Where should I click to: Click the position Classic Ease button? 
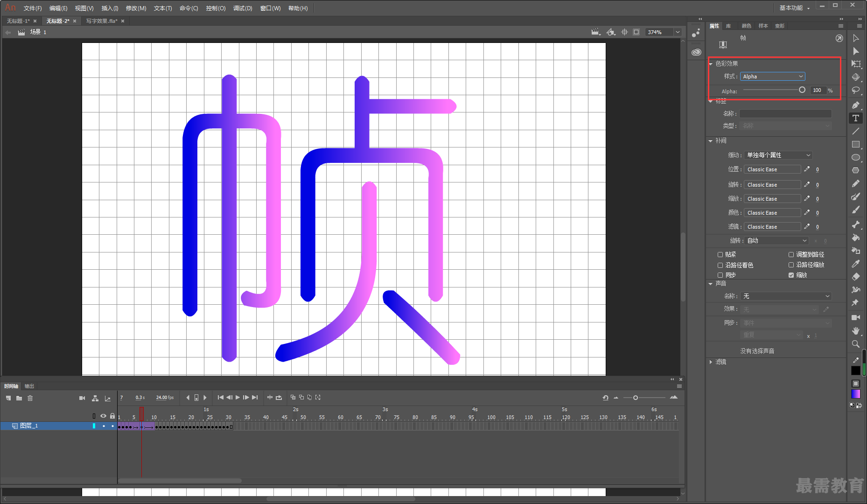coord(772,169)
